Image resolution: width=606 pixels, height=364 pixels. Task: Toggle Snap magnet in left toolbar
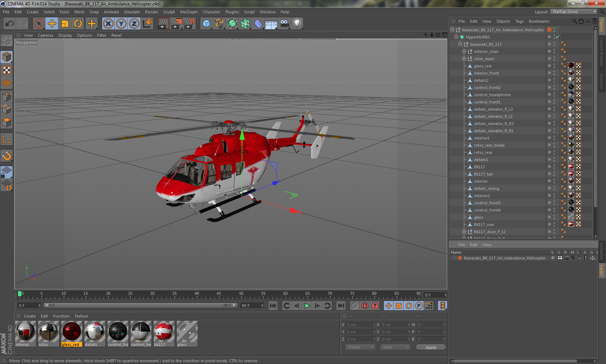(7, 156)
